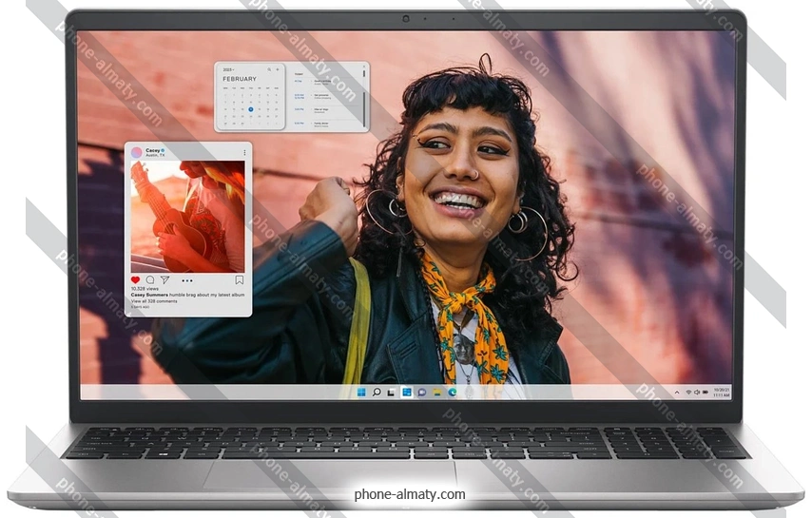Screen dimensions: 812x518
Task: Open the ukulele photo in the post
Action: click(187, 217)
